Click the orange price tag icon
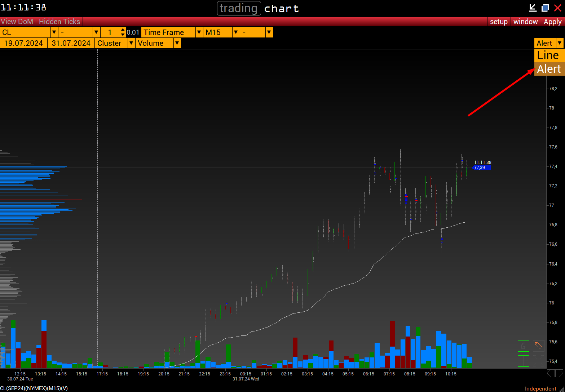The height and width of the screenshot is (392, 565). point(538,346)
